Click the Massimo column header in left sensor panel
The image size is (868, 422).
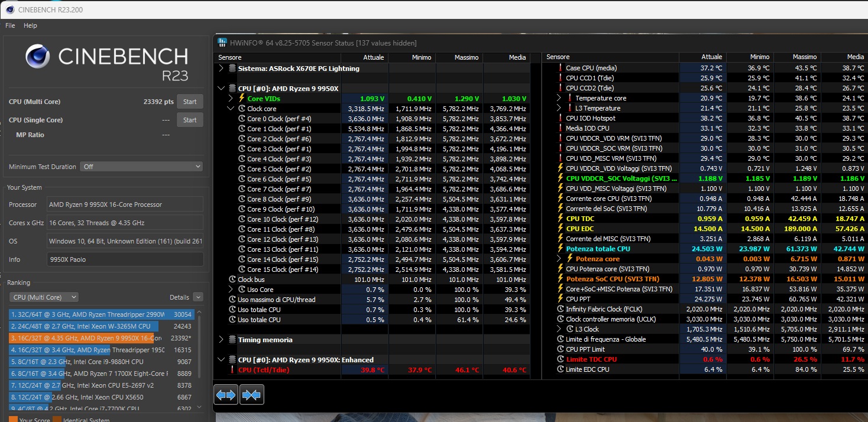click(x=459, y=57)
